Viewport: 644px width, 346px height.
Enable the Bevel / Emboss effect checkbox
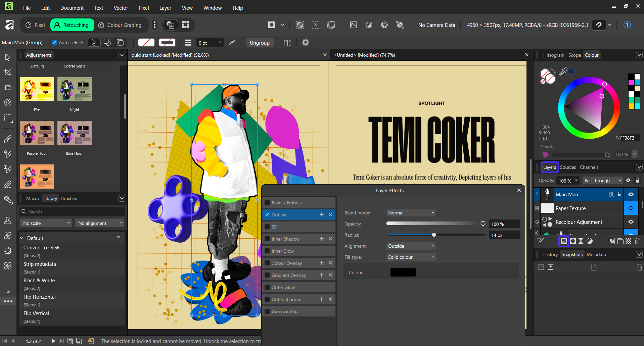[267, 203]
